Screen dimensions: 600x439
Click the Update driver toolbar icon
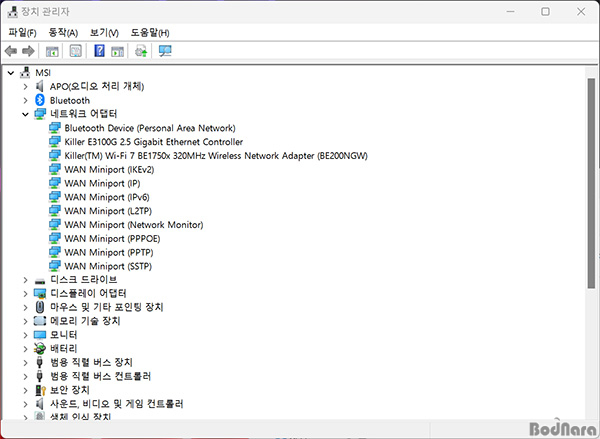point(141,51)
